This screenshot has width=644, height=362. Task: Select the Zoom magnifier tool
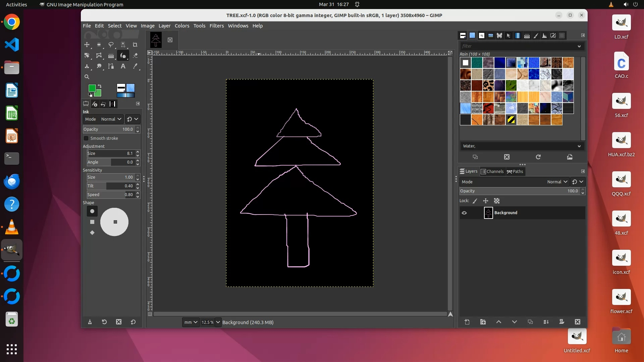[87, 77]
